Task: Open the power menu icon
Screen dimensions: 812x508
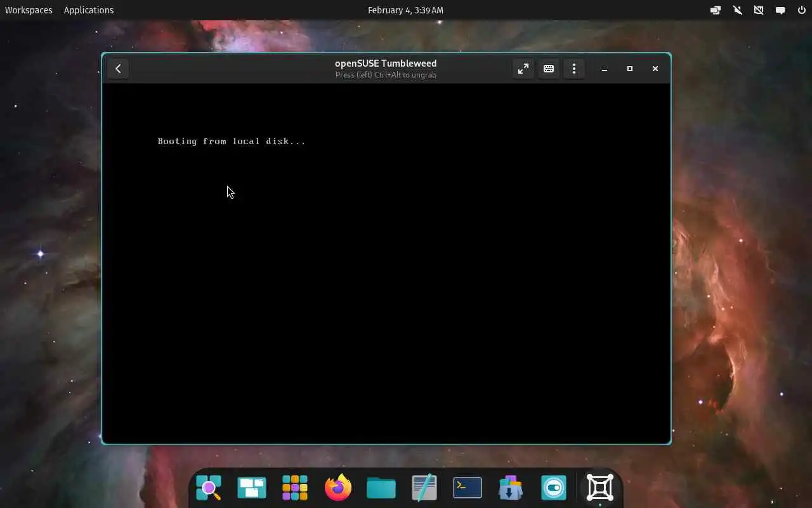Action: pos(802,10)
